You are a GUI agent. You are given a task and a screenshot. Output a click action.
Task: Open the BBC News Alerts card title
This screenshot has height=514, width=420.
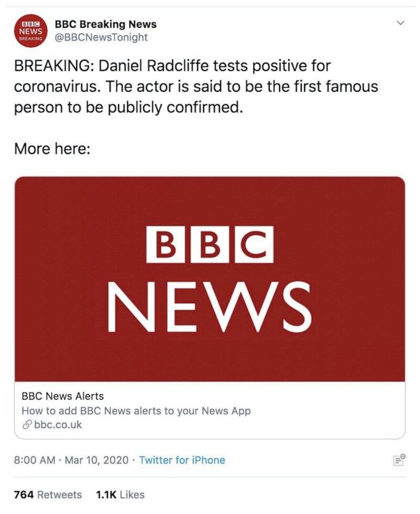coord(62,396)
